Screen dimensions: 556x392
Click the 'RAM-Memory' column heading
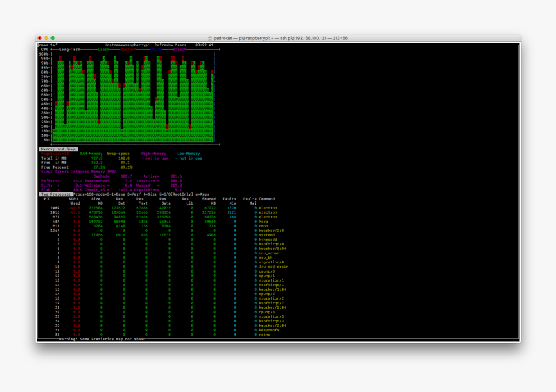tap(91, 154)
